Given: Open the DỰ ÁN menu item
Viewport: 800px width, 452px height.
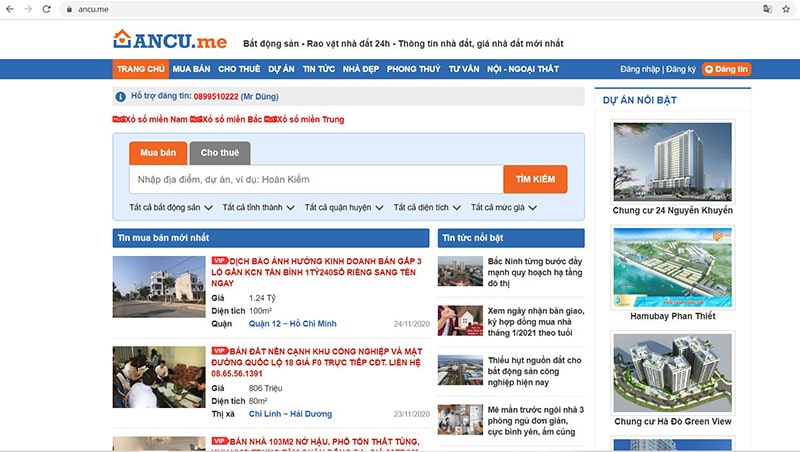Looking at the screenshot, I should pos(281,69).
